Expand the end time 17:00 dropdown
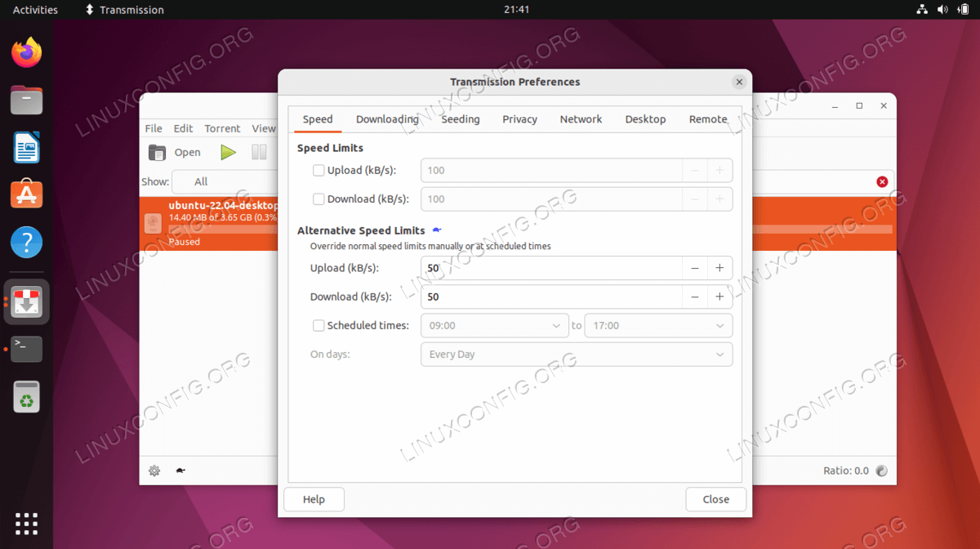This screenshot has height=549, width=980. pyautogui.click(x=658, y=326)
